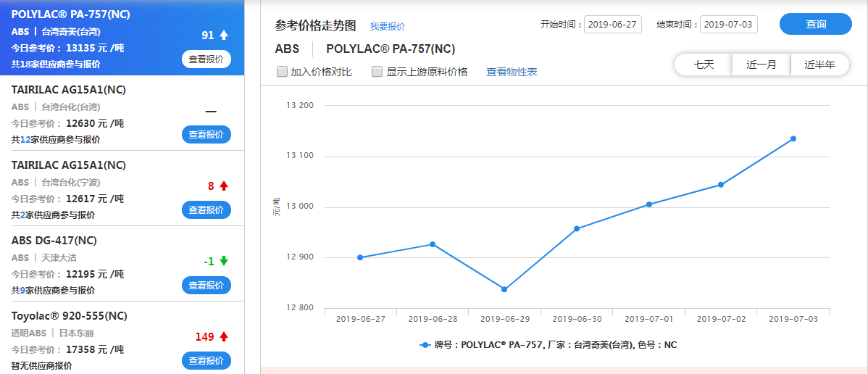868x374 pixels.
Task: Enable the 加入价格对比 checkbox
Action: click(283, 72)
